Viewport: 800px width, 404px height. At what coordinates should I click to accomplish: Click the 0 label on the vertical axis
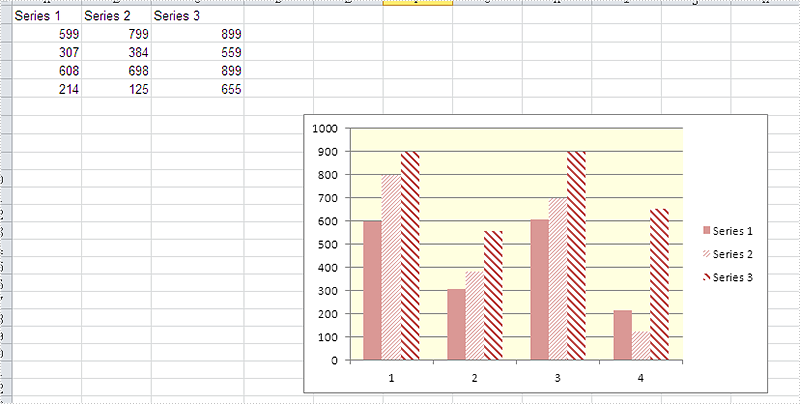coord(335,361)
